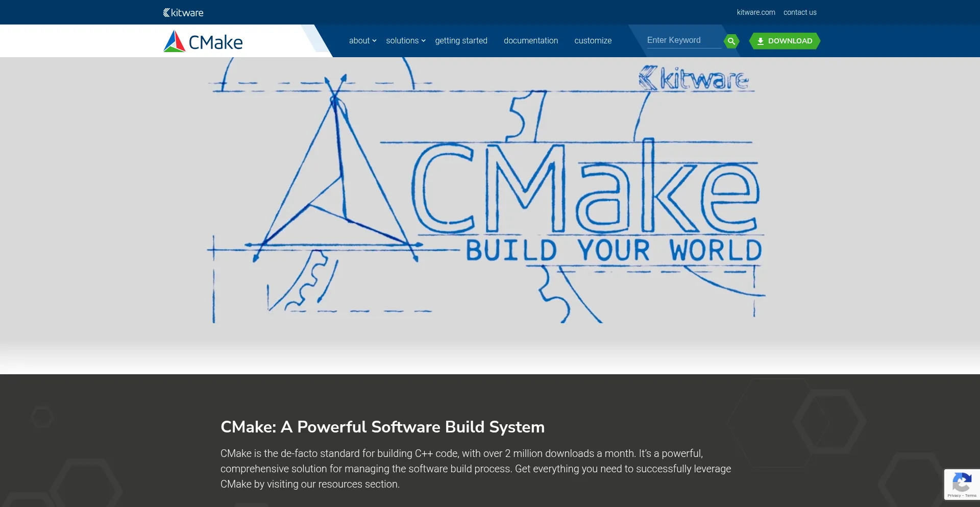Open the documentation page
The width and height of the screenshot is (980, 507).
[530, 41]
